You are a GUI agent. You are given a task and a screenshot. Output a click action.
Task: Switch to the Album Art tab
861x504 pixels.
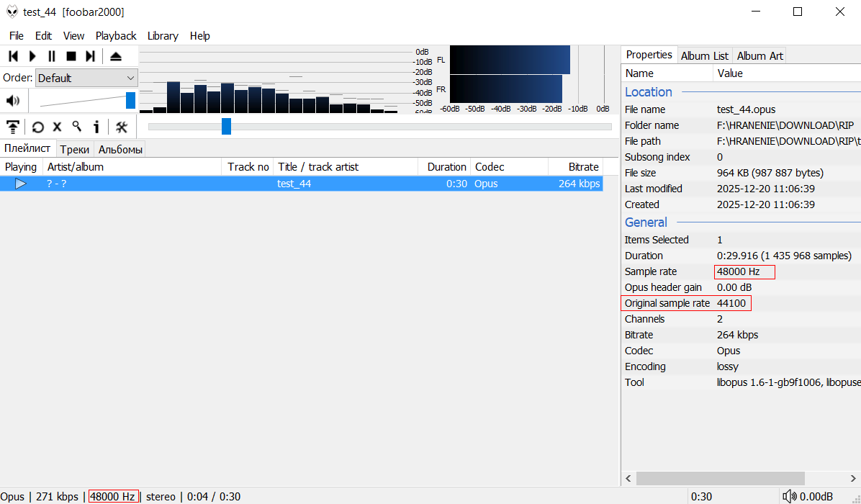(x=759, y=55)
